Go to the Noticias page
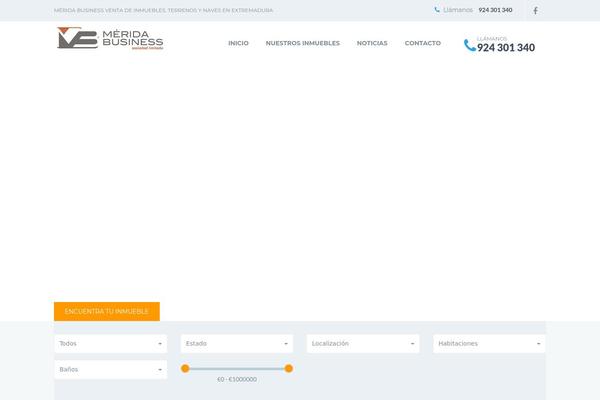The width and height of the screenshot is (600, 400). 372,43
